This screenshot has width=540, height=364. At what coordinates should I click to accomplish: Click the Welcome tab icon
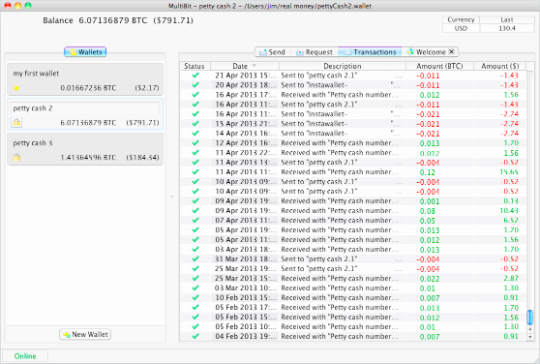[410, 52]
